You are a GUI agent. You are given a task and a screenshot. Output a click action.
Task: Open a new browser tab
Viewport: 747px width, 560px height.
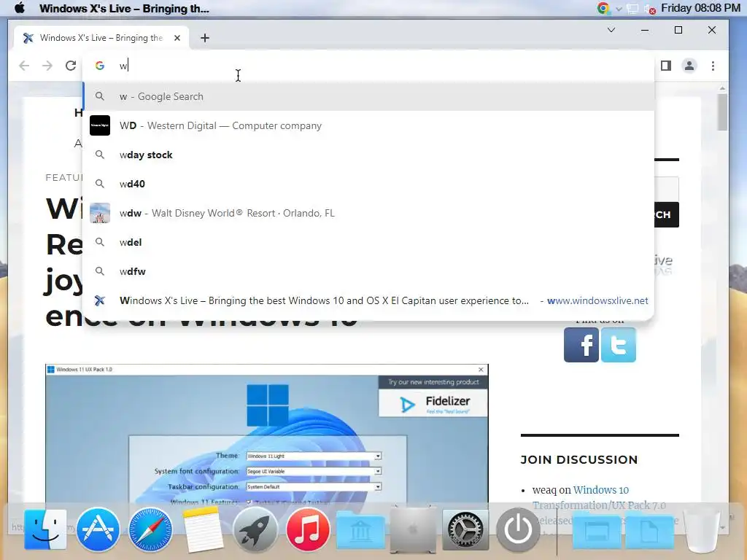click(205, 38)
